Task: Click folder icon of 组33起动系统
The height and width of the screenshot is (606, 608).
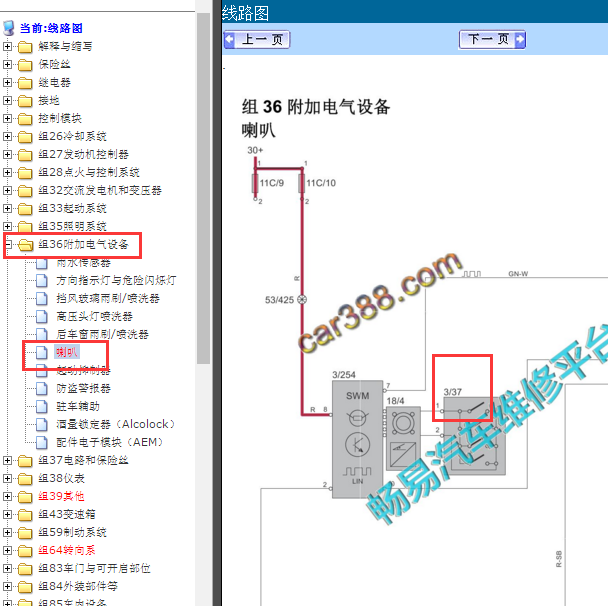Action: pyautogui.click(x=25, y=209)
